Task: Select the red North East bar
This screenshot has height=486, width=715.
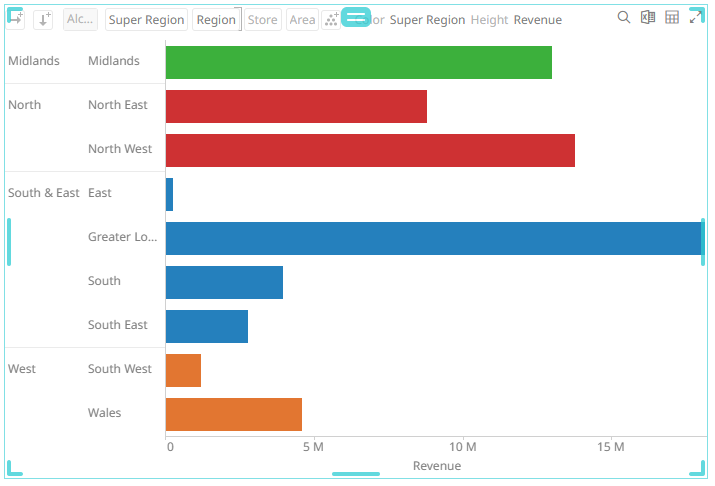Action: (x=296, y=107)
